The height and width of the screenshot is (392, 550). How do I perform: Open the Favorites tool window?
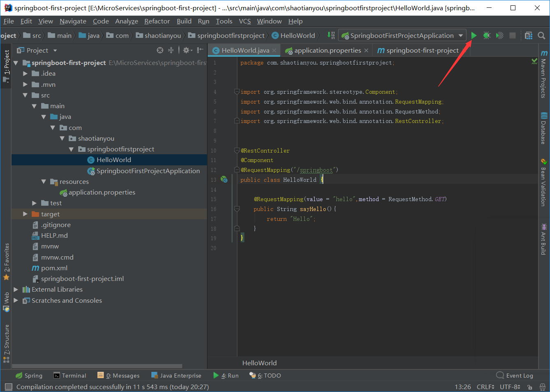[6, 262]
